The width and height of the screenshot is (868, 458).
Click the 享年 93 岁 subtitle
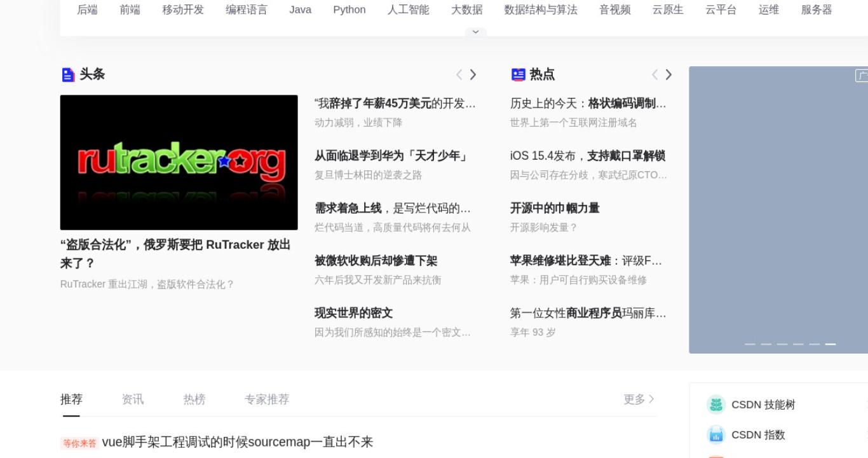tap(533, 332)
